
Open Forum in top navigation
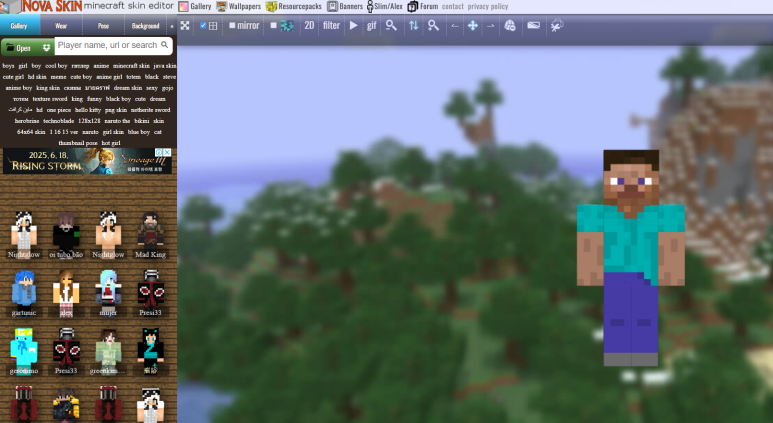point(423,6)
